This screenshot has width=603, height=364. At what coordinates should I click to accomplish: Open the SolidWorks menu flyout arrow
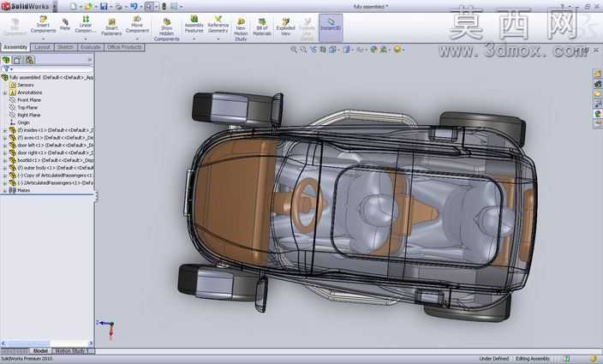[54, 6]
